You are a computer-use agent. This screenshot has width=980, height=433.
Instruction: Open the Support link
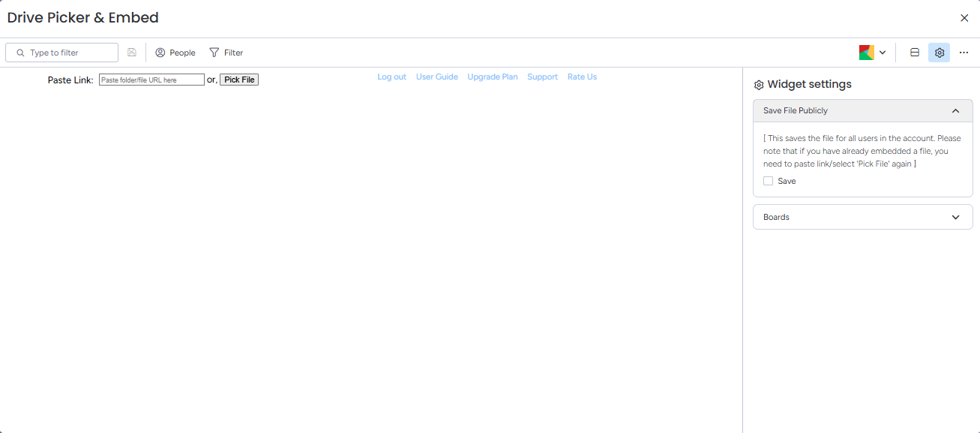click(543, 77)
